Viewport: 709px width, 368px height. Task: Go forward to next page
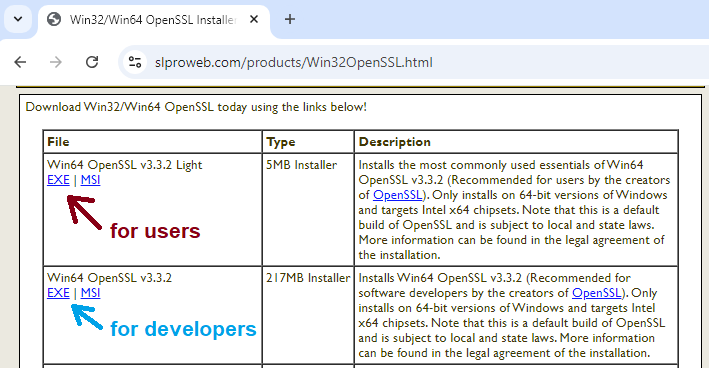(56, 62)
